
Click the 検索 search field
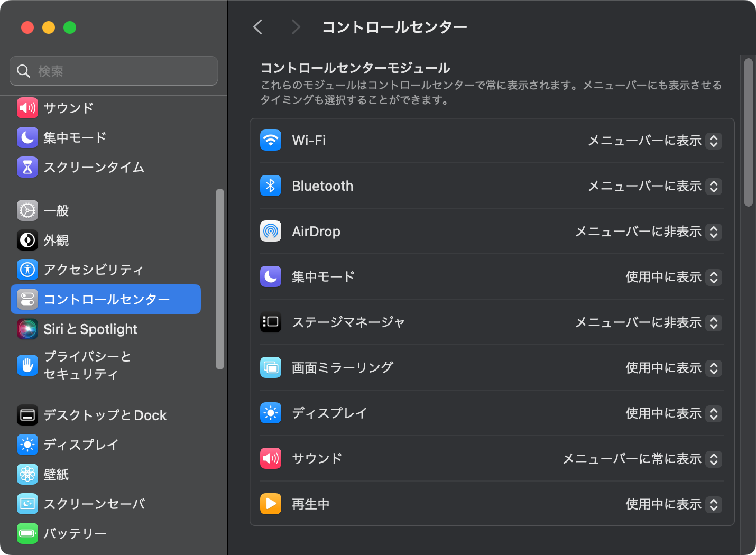point(113,71)
